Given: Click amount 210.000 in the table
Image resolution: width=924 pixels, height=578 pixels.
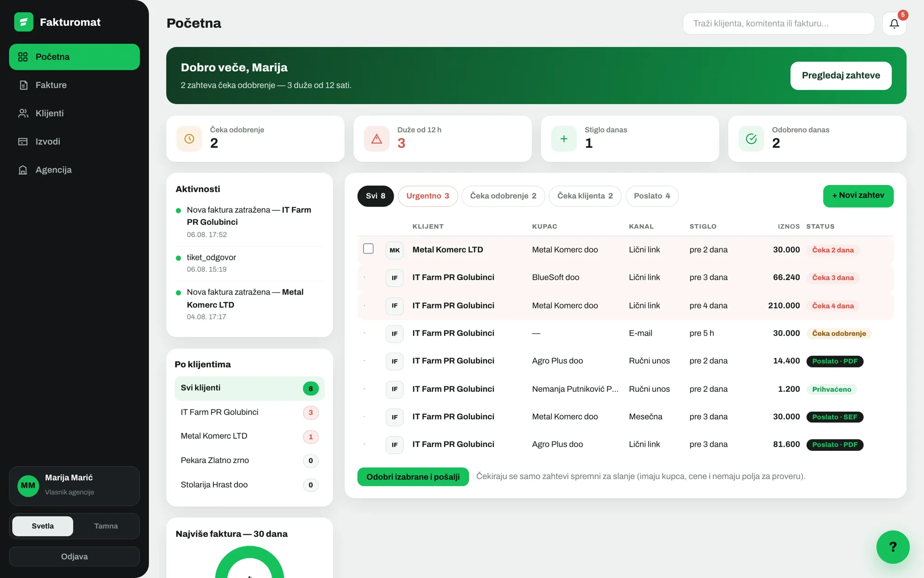Looking at the screenshot, I should pos(784,306).
